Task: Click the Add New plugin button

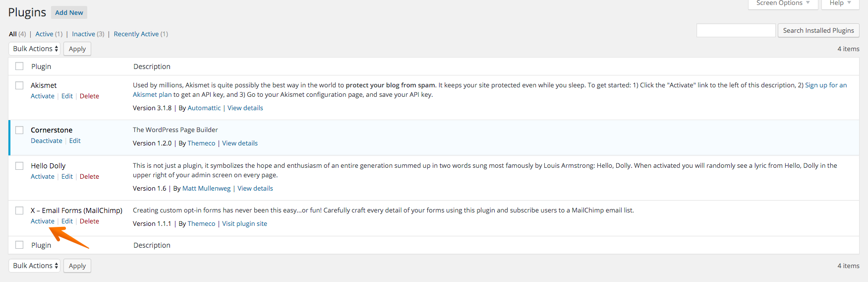Action: click(69, 12)
